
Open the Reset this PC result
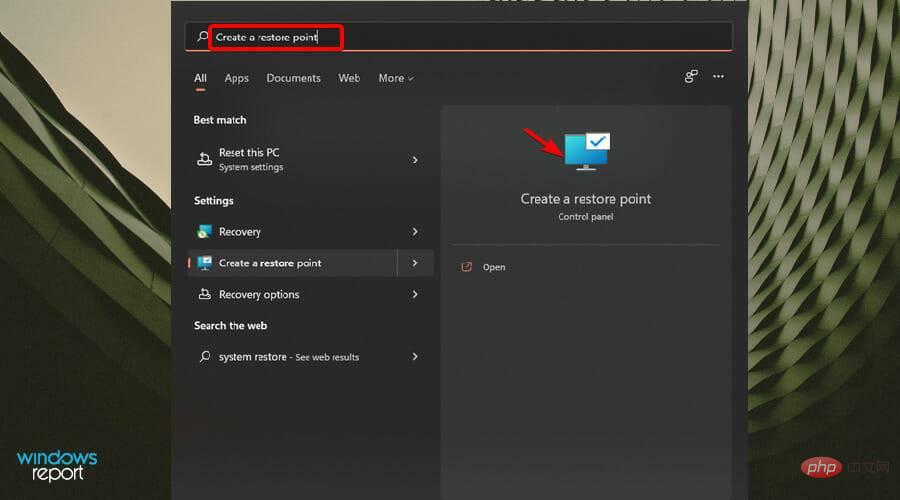[310, 159]
